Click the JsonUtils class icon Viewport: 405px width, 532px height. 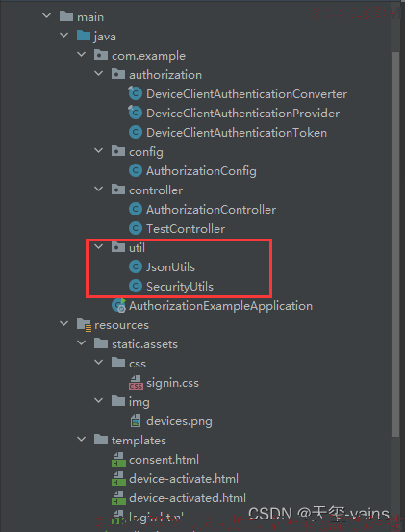[136, 267]
